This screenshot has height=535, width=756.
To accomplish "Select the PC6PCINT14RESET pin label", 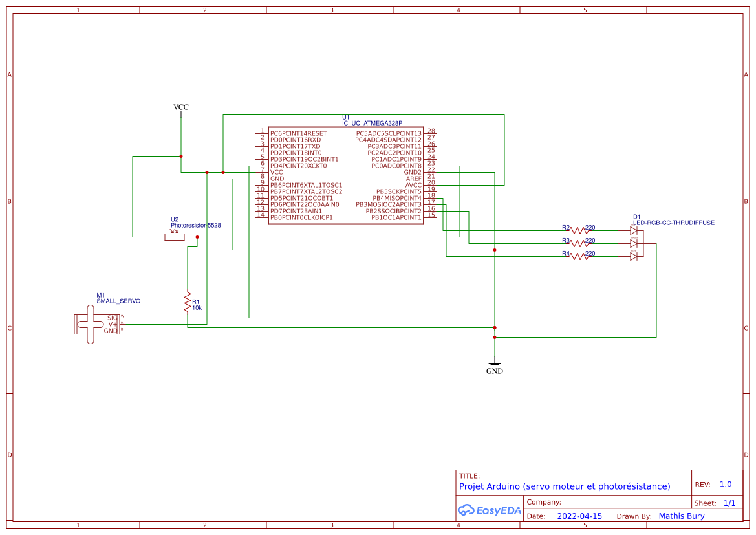I will [x=296, y=133].
